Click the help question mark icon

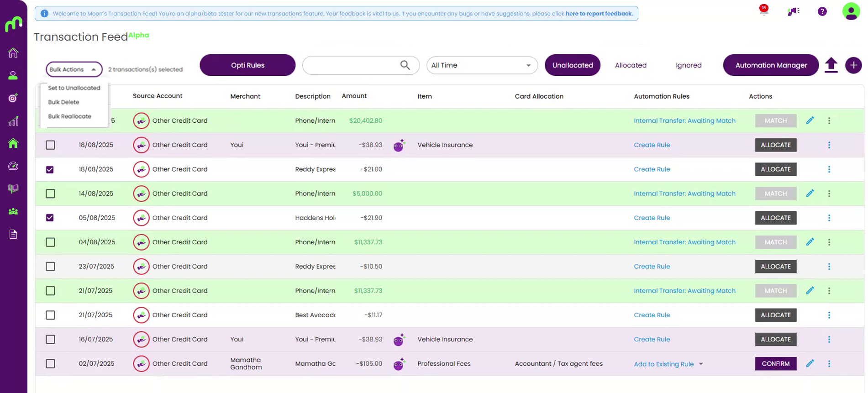click(822, 11)
